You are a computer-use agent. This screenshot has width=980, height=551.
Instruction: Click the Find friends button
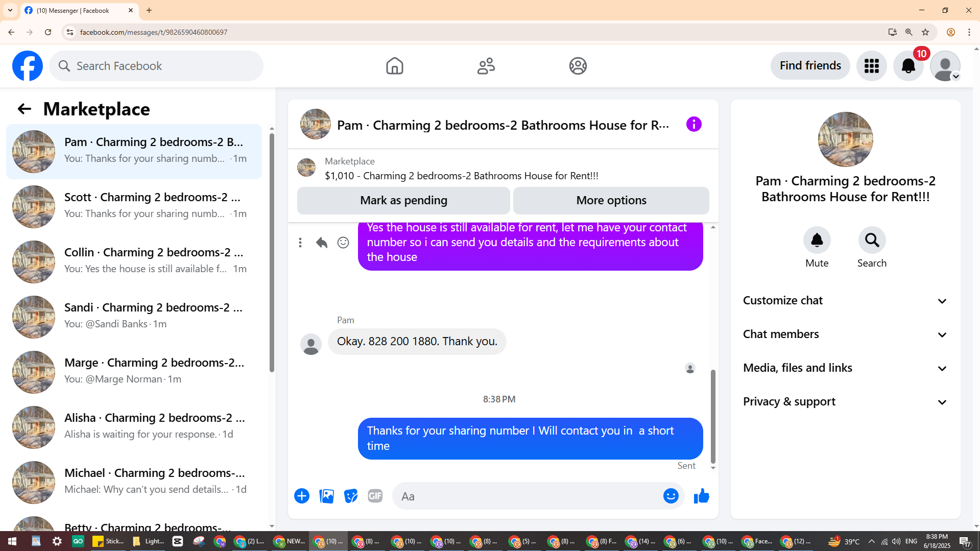click(810, 66)
